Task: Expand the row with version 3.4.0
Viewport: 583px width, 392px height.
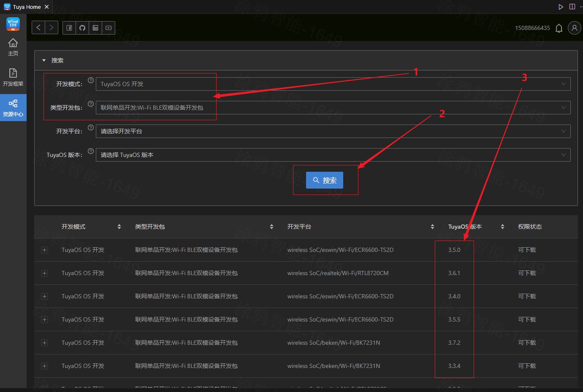Action: (44, 296)
